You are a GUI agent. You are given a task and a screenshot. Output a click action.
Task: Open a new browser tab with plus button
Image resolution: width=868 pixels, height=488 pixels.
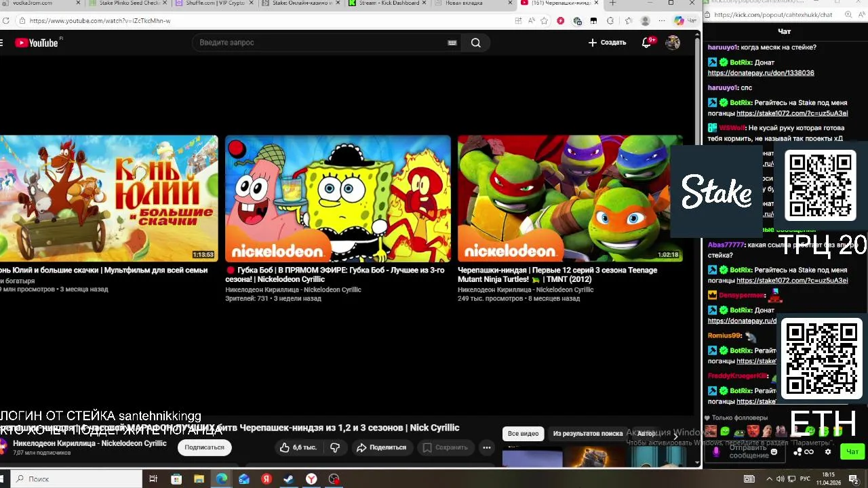612,3
